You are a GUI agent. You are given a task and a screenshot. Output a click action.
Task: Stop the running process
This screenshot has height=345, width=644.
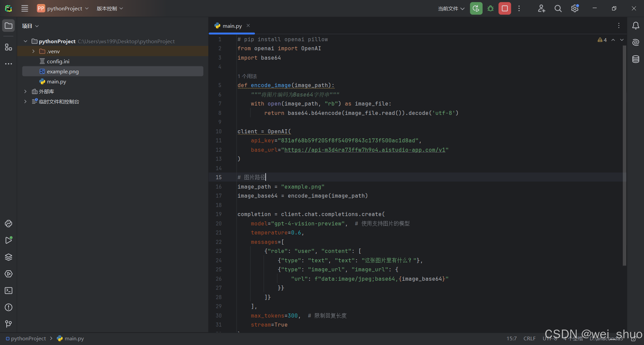coord(505,8)
